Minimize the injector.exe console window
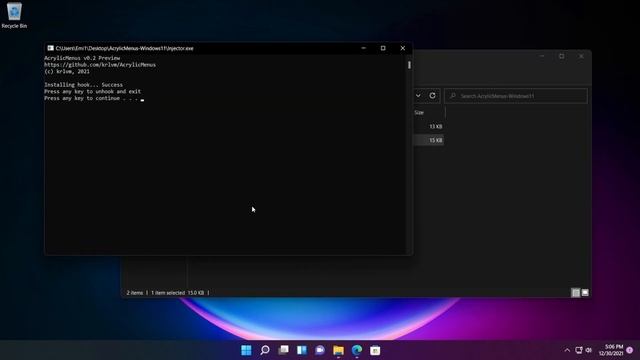Viewport: 640px width, 360px height. click(x=363, y=48)
